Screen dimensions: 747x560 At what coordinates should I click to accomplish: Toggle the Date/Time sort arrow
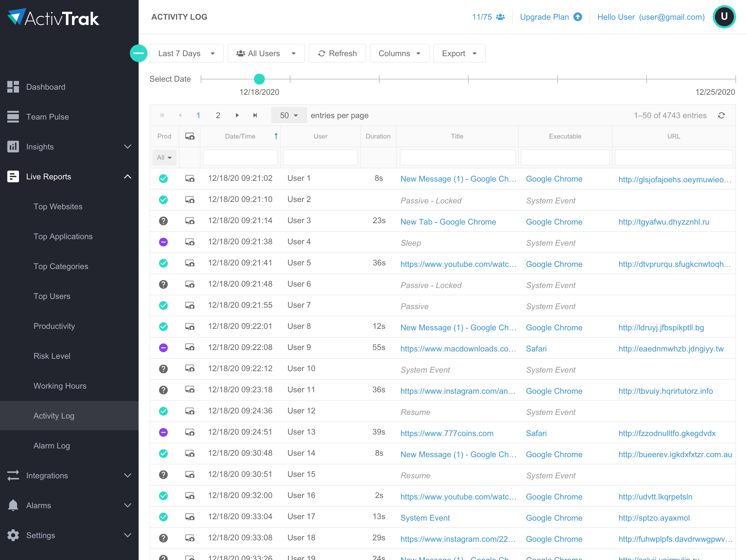(276, 136)
